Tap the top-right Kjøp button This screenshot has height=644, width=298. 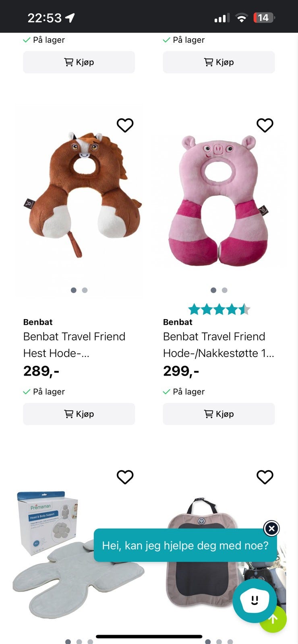point(219,62)
